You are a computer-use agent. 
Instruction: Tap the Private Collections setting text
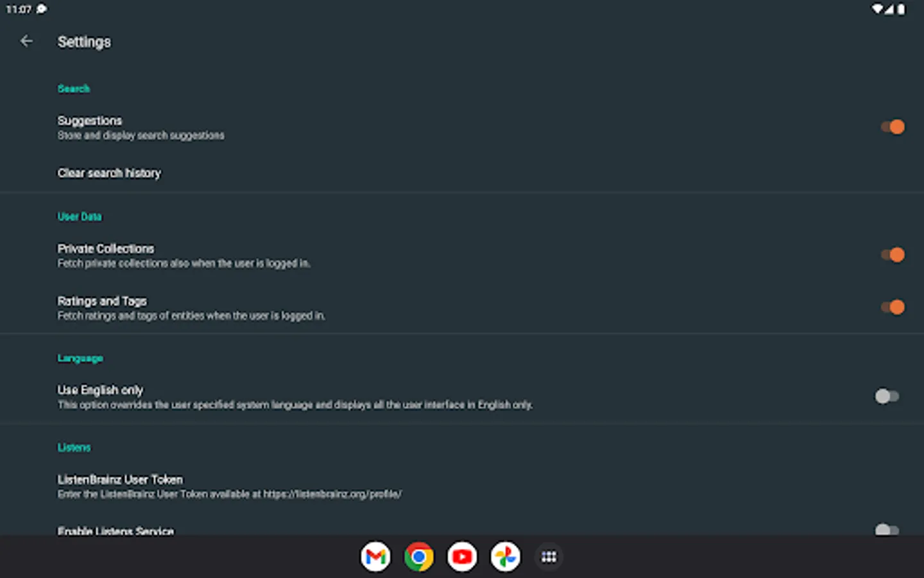click(106, 249)
